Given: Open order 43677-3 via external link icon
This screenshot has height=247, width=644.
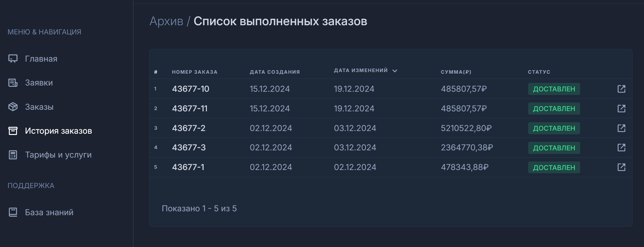Looking at the screenshot, I should coord(621,148).
